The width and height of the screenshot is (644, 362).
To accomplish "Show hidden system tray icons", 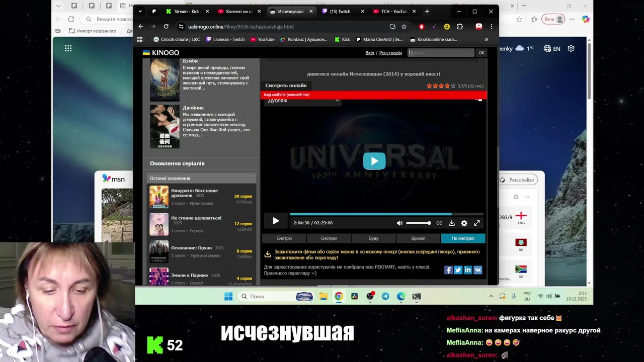I will [491, 297].
